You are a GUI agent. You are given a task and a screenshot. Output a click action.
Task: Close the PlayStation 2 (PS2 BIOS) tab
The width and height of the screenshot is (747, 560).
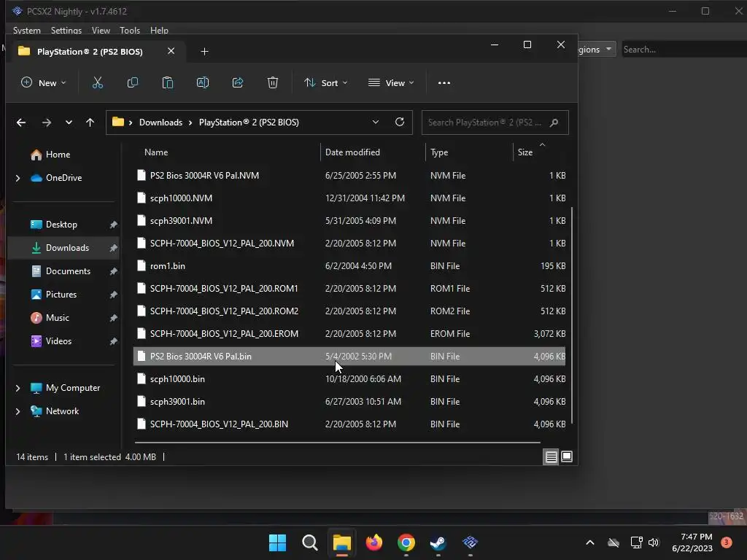(171, 51)
